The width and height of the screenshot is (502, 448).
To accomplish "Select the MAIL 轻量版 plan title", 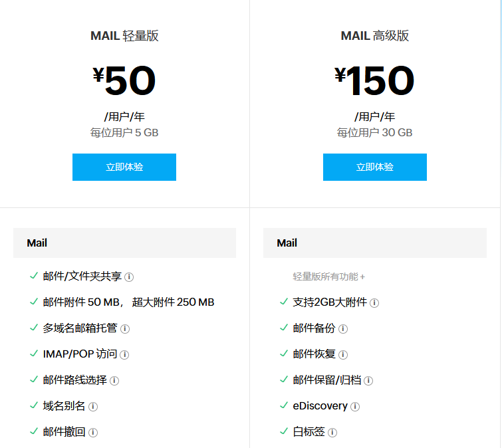I will pyautogui.click(x=124, y=36).
